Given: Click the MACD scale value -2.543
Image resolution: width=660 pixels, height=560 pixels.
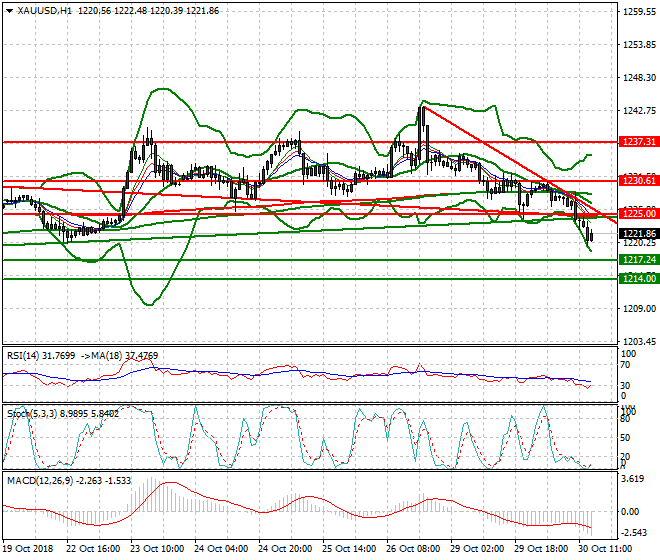Looking at the screenshot, I should (634, 533).
